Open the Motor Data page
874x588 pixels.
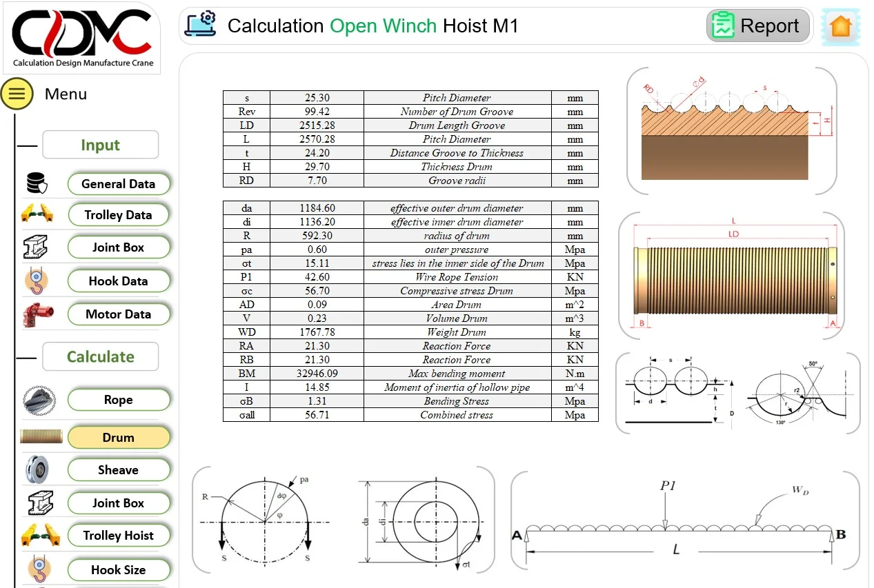tap(119, 314)
